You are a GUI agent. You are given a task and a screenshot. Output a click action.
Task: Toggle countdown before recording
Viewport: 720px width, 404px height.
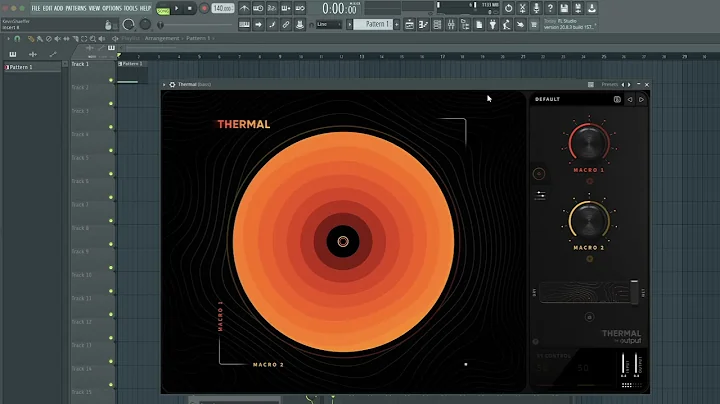(x=272, y=8)
